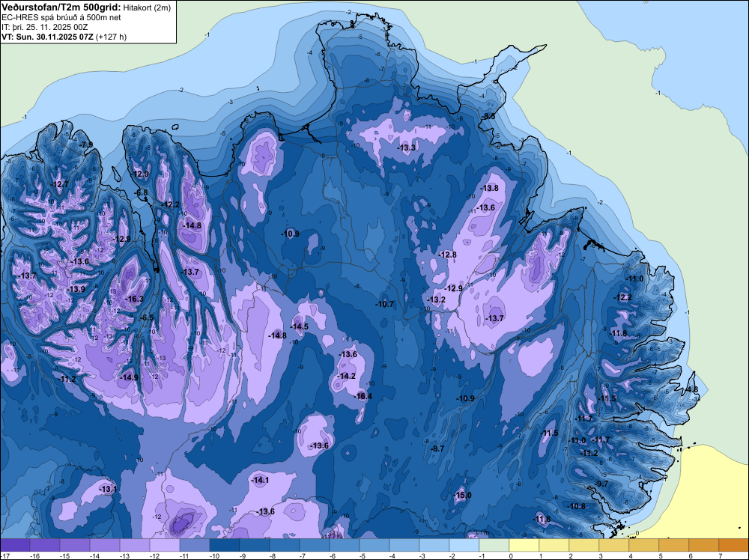Click the -6.5 temperature label
This screenshot has width=749, height=560.
point(146,317)
